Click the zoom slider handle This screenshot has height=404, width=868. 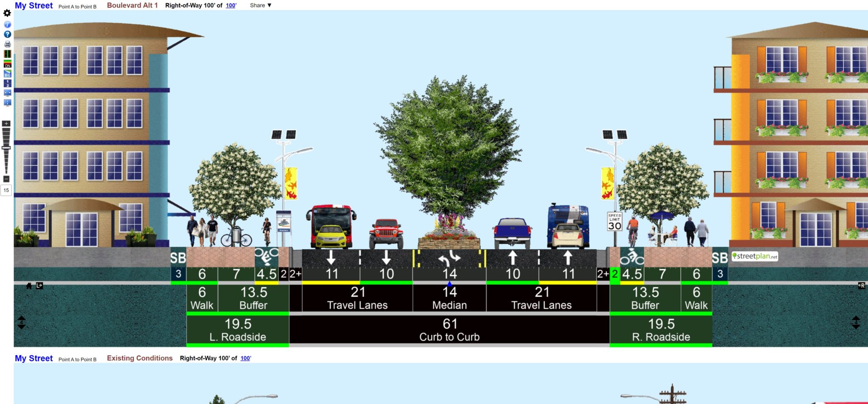click(6, 148)
